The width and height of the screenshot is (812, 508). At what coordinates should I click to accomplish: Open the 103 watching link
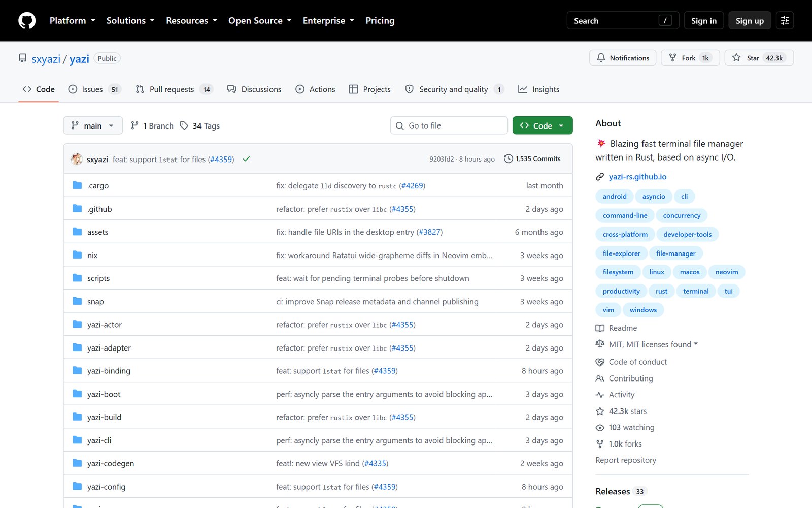(x=631, y=428)
